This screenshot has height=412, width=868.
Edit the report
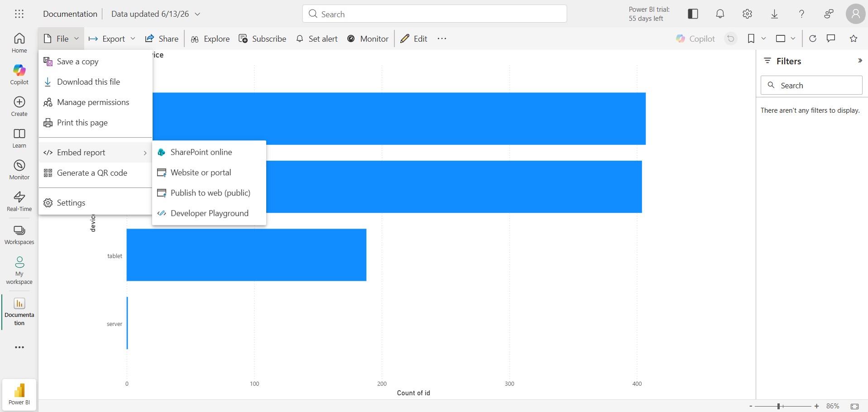click(414, 38)
